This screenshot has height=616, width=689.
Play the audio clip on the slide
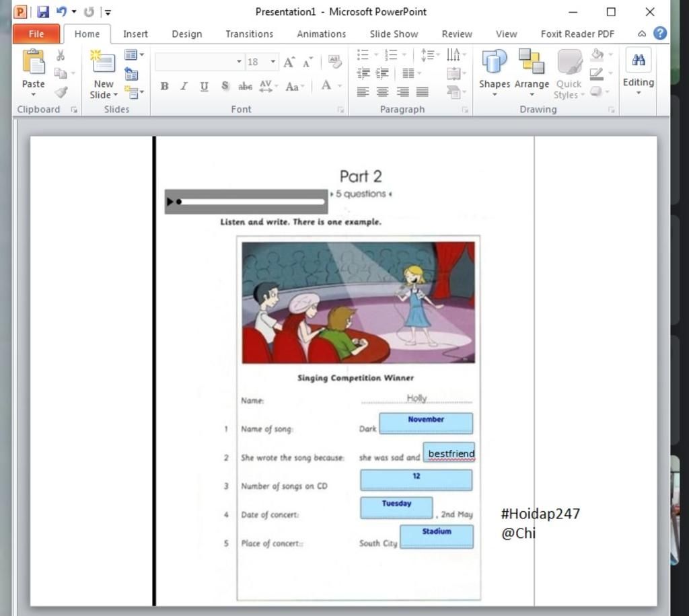pyautogui.click(x=170, y=202)
